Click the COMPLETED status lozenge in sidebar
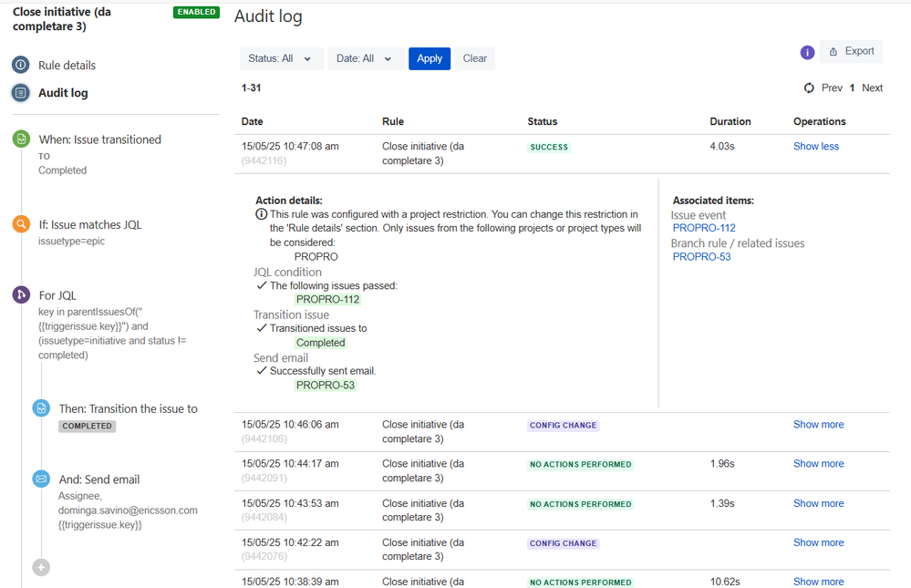911x588 pixels. point(88,426)
